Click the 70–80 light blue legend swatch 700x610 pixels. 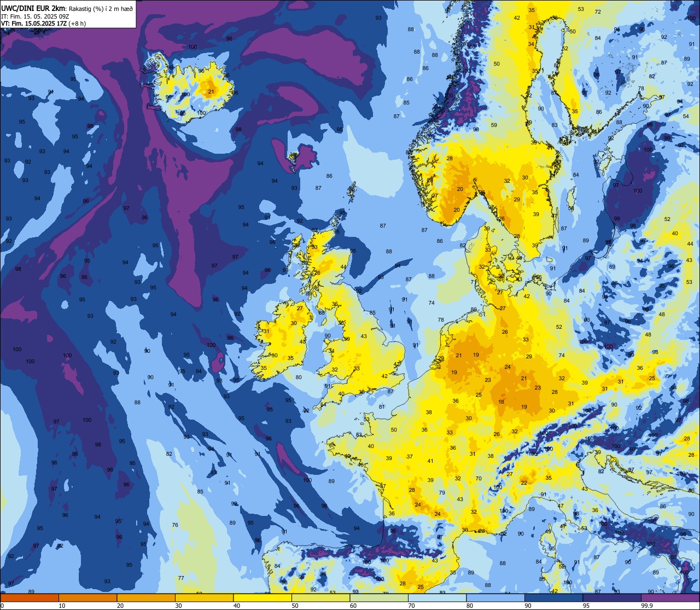(437, 597)
